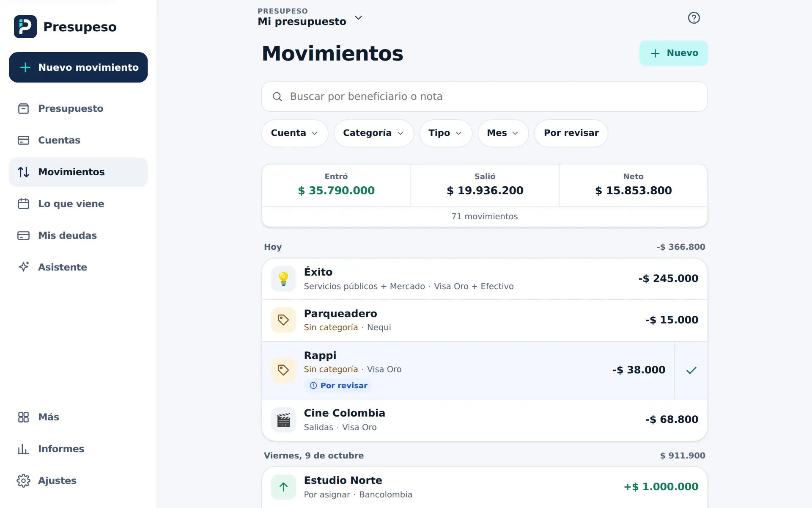This screenshot has height=508, width=812.
Task: Open the Asistente section
Action: coord(78,267)
